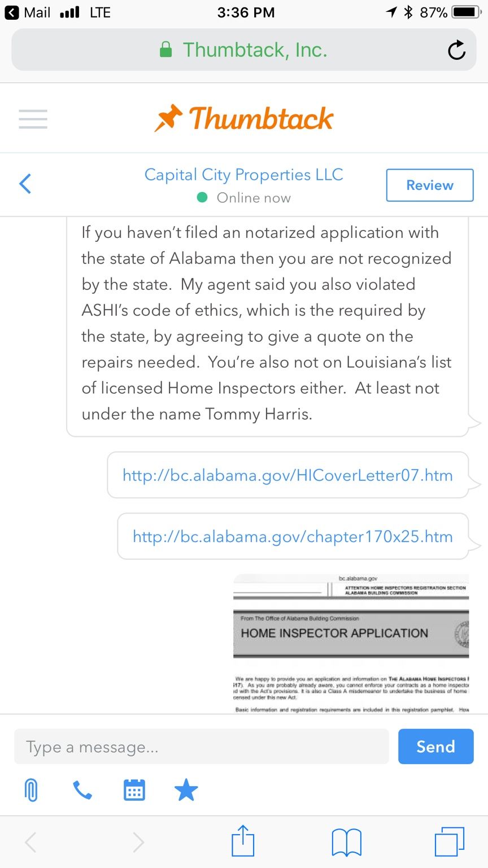Open the Home Inspector Application image
The width and height of the screenshot is (488, 868).
351,643
